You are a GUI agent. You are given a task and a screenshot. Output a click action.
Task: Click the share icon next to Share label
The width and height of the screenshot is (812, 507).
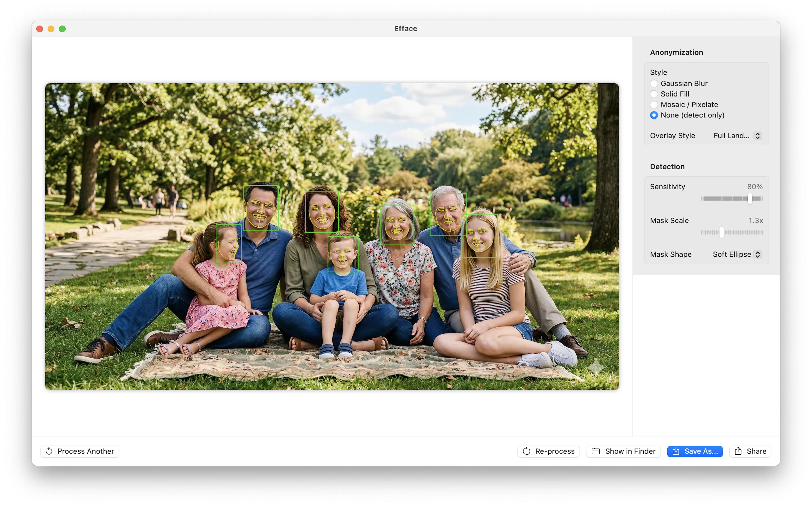click(x=738, y=451)
